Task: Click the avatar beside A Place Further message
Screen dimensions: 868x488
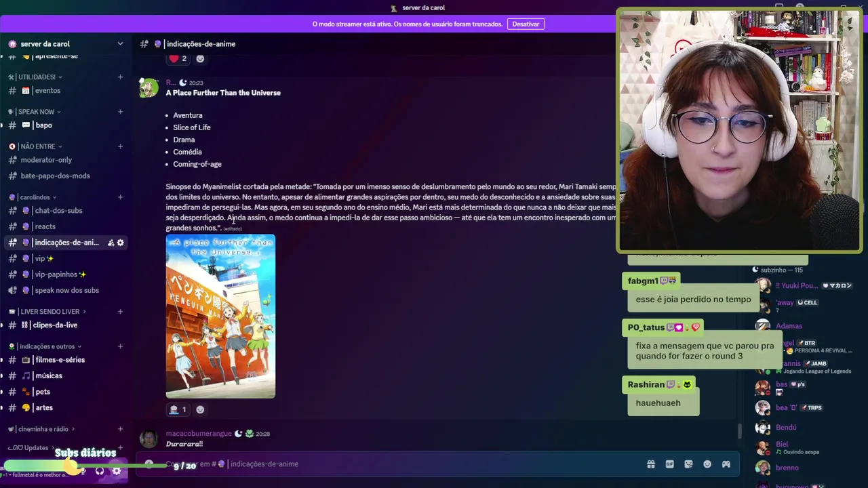Action: coord(149,88)
